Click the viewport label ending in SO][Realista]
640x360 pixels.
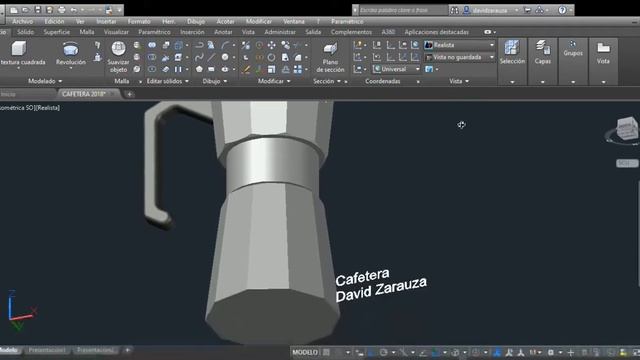click(x=30, y=108)
